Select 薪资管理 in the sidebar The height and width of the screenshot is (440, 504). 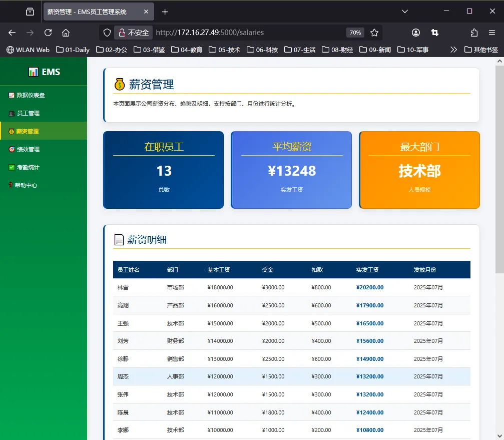(44, 131)
